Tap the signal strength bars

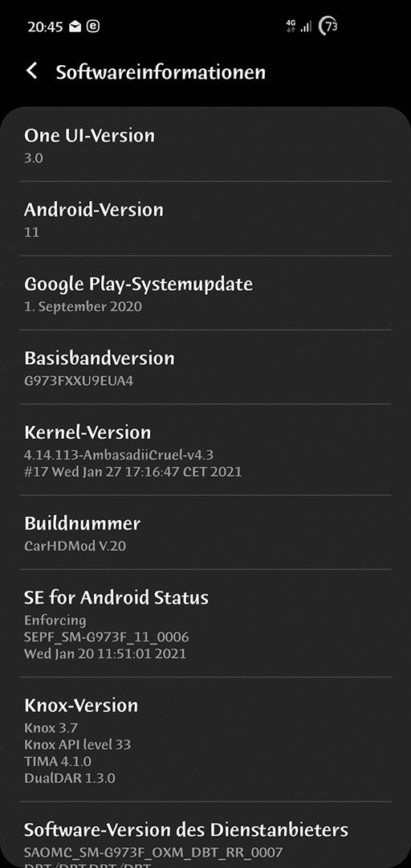tap(306, 26)
